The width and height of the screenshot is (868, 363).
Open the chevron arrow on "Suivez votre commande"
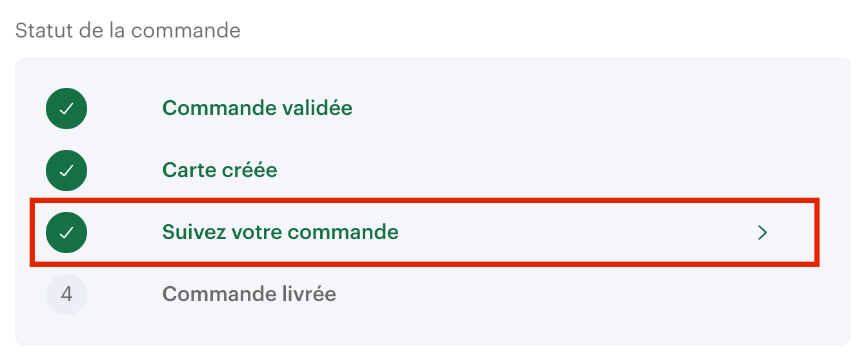(763, 233)
